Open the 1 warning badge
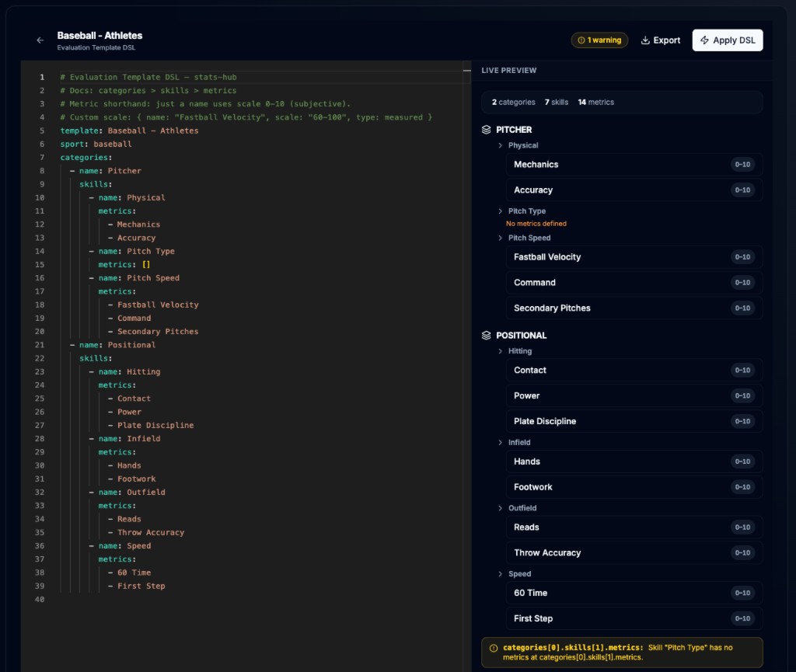 click(599, 40)
